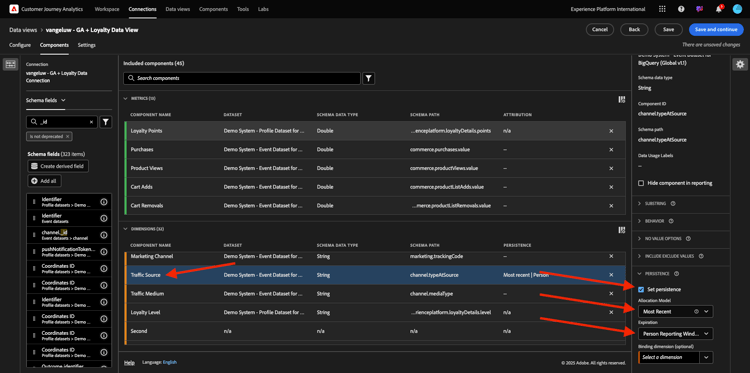Click the Save and continue button
Image resolution: width=750 pixels, height=373 pixels.
716,29
